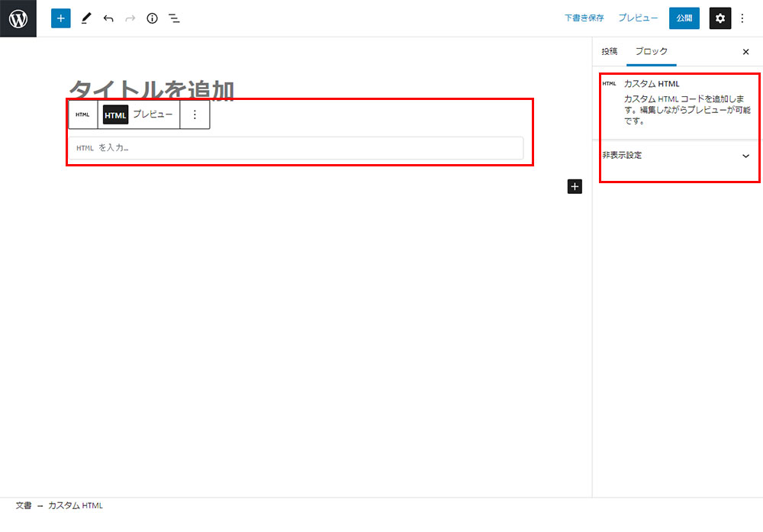Toggle the settings gear sidebar
Screen dimensions: 763x532
click(720, 18)
